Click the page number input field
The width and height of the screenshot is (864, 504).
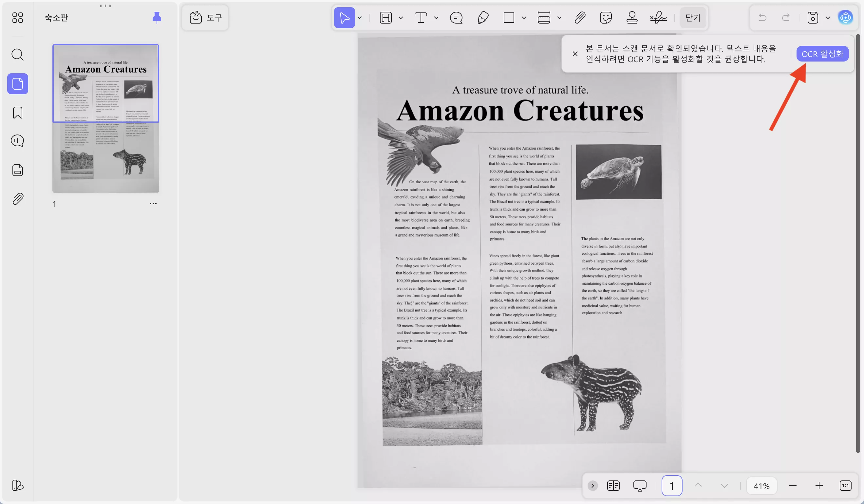tap(671, 485)
